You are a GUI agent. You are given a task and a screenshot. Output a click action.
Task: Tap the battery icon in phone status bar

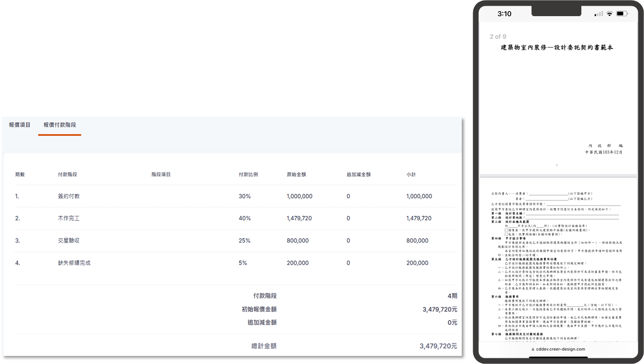click(x=622, y=14)
